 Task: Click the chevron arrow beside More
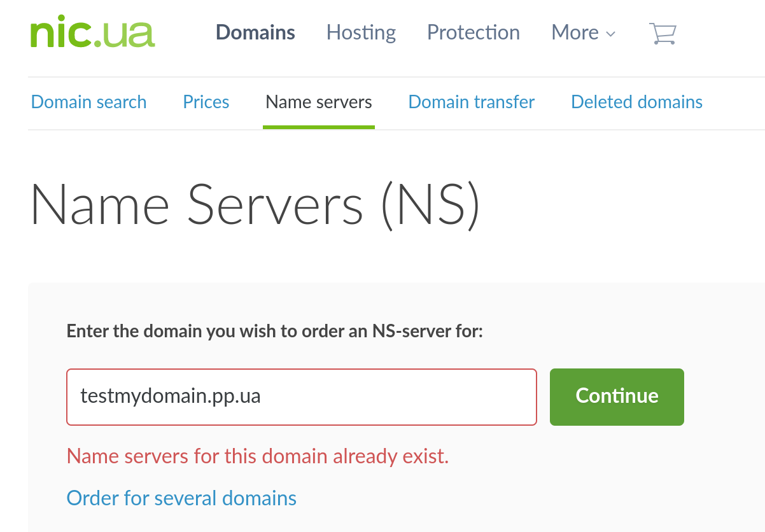point(611,34)
